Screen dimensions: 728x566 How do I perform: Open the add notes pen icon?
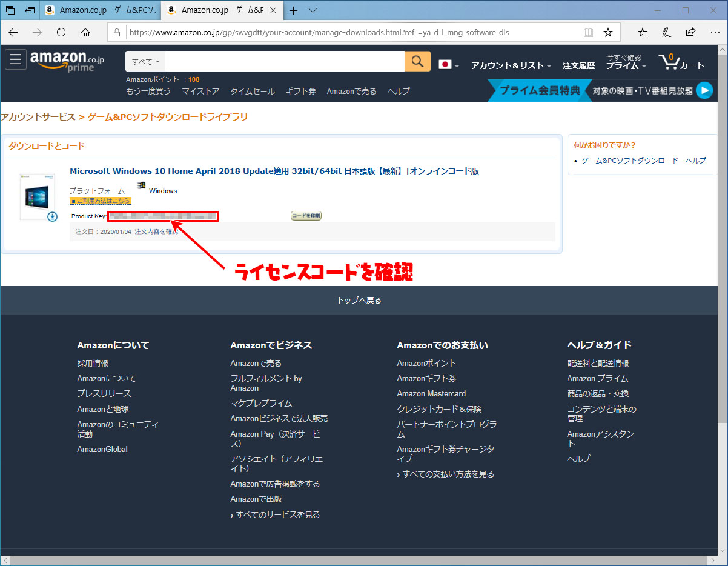(x=667, y=33)
